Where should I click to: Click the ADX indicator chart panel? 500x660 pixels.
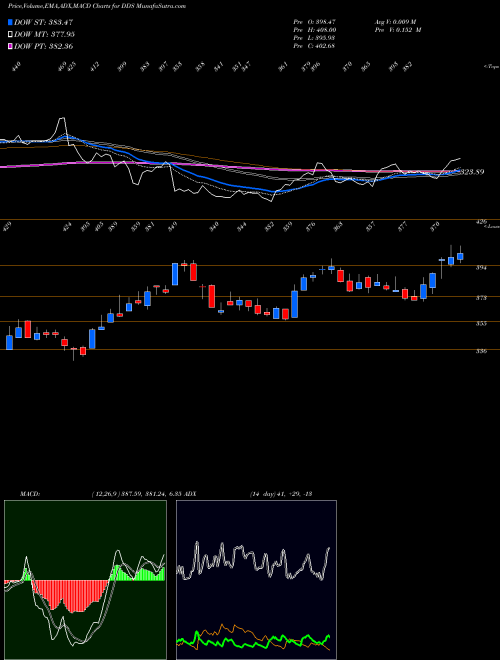point(256,580)
